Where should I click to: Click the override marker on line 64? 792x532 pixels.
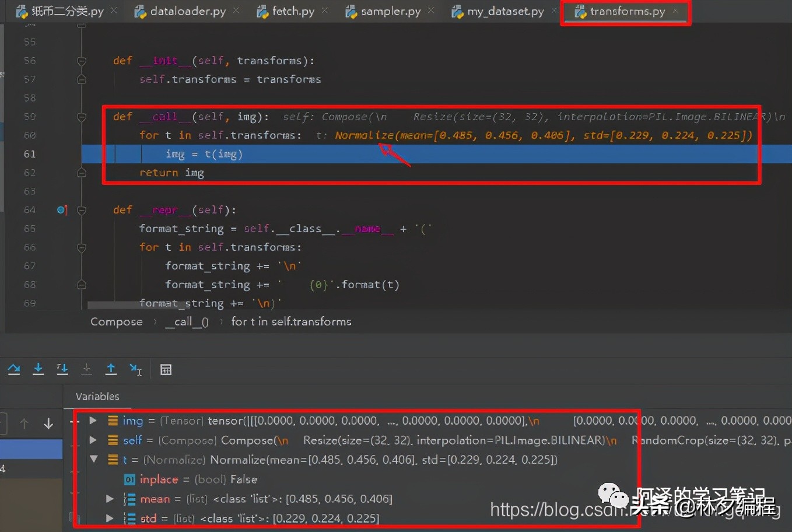62,210
